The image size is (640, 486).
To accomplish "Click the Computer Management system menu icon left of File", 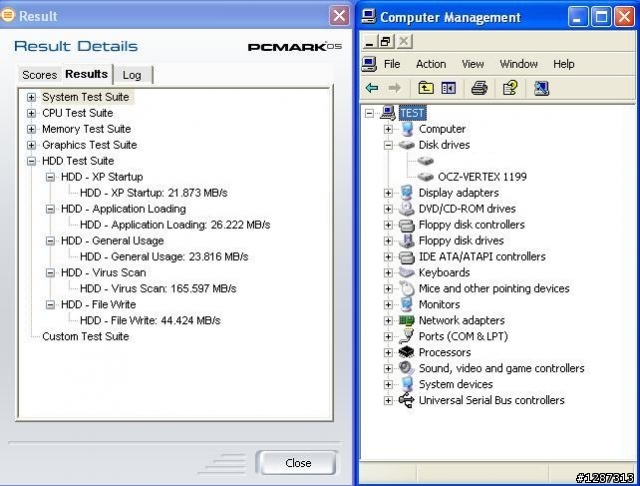I will coord(369,64).
